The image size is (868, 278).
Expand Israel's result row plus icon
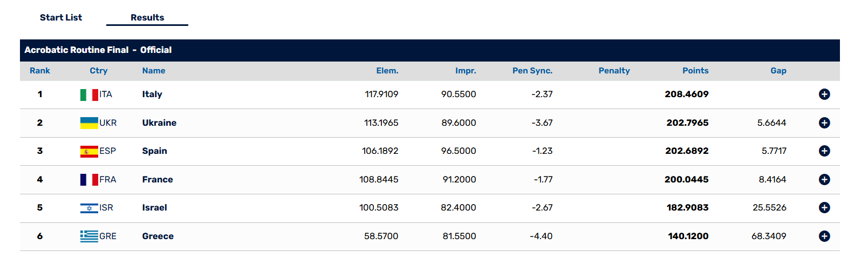pos(824,208)
